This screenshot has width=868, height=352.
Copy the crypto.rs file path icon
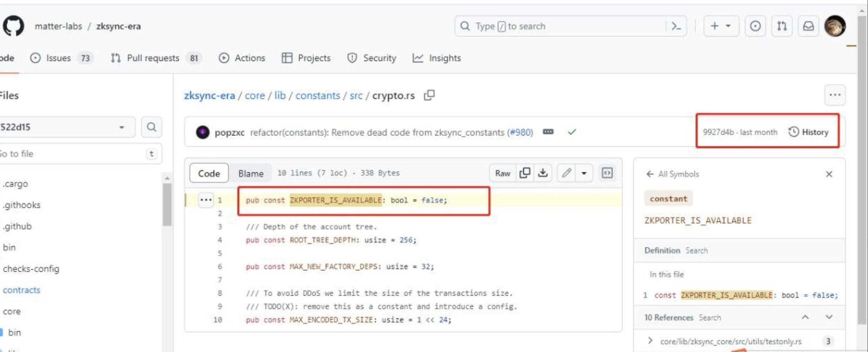coord(428,95)
